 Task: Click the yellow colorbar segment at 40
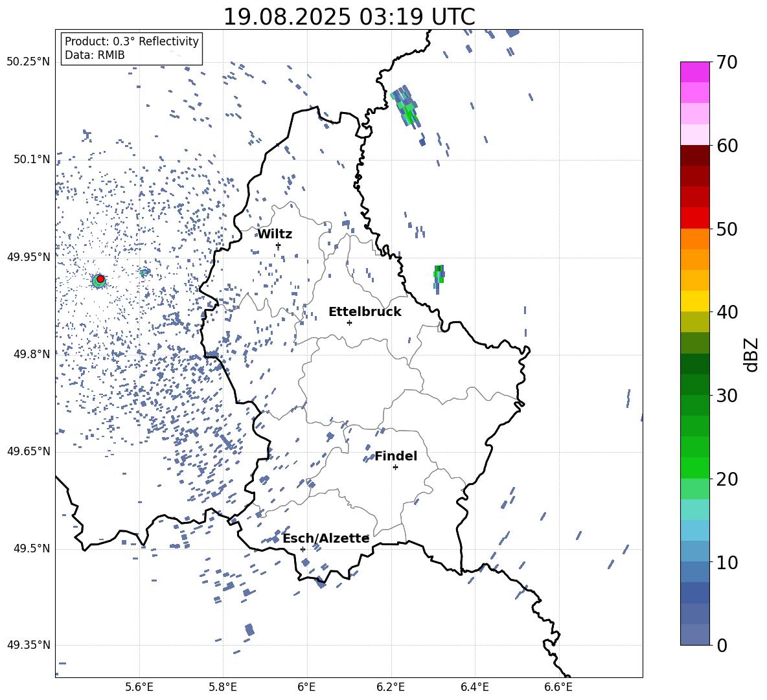[x=695, y=301]
